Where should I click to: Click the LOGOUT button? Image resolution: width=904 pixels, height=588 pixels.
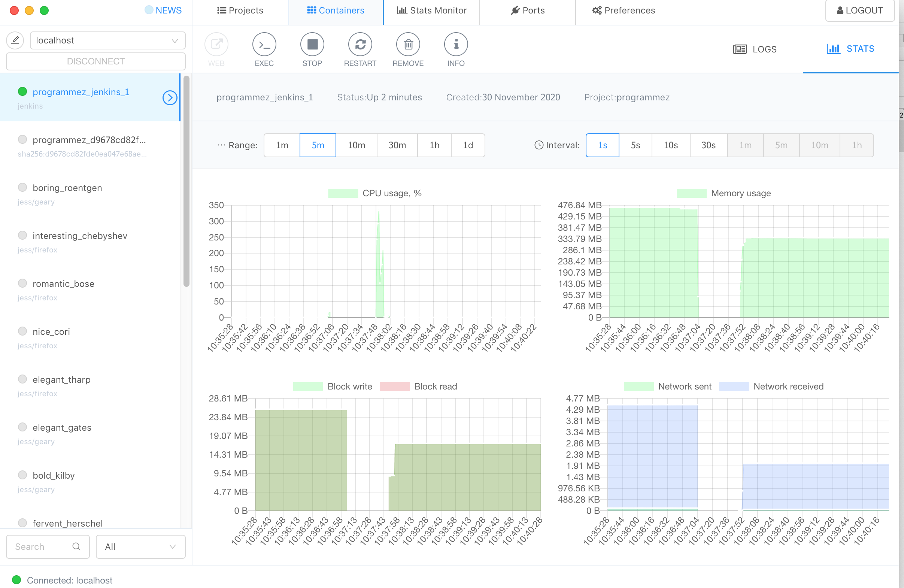point(859,10)
